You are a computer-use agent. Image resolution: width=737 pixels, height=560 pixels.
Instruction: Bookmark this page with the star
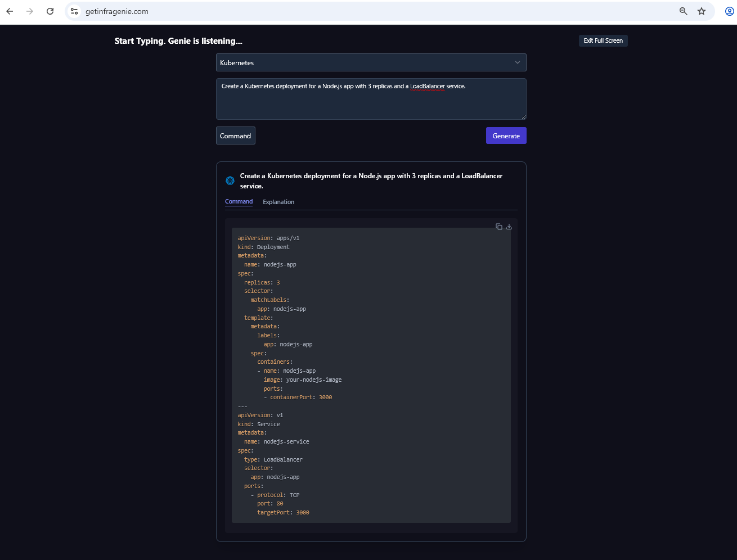click(702, 11)
